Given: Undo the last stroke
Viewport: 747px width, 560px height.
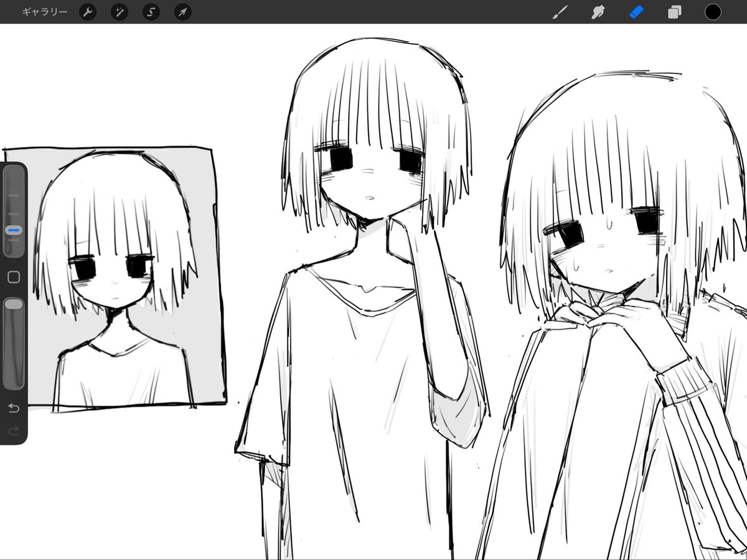Looking at the screenshot, I should coord(14,408).
